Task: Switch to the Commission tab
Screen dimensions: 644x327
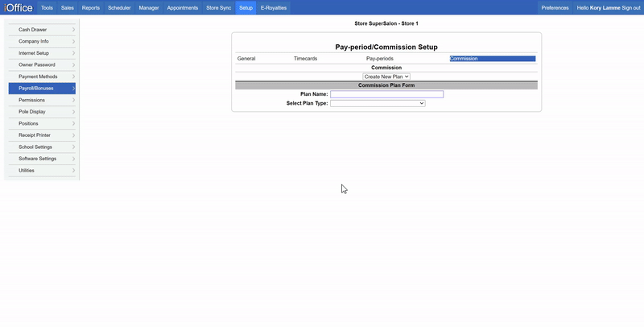Action: pos(493,59)
